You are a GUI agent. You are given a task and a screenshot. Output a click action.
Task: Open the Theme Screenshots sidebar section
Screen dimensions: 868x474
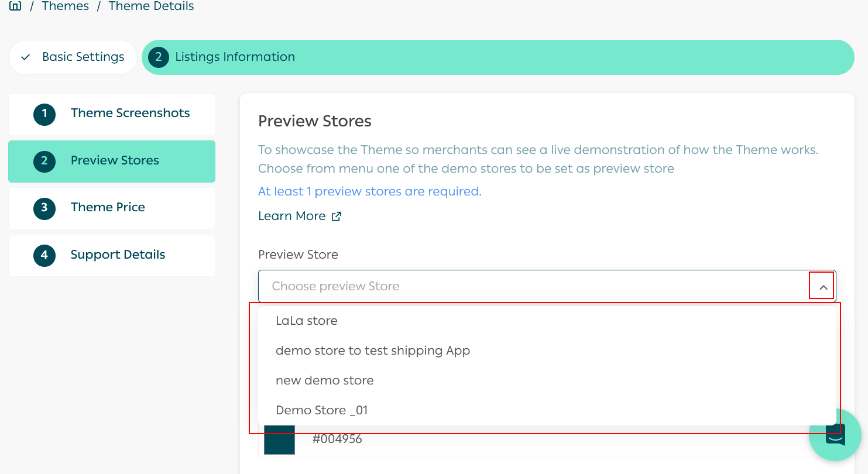(x=130, y=114)
